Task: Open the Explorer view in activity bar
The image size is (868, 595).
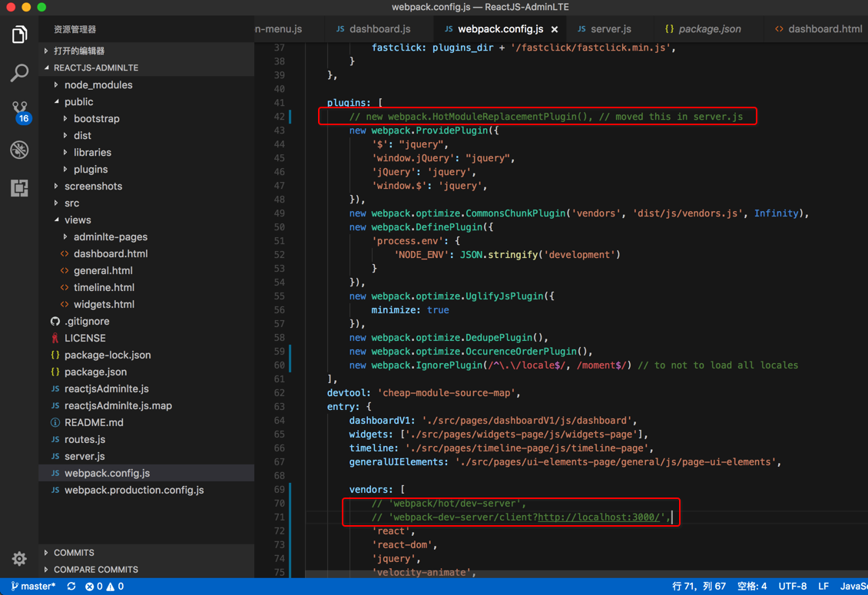Action: (19, 35)
